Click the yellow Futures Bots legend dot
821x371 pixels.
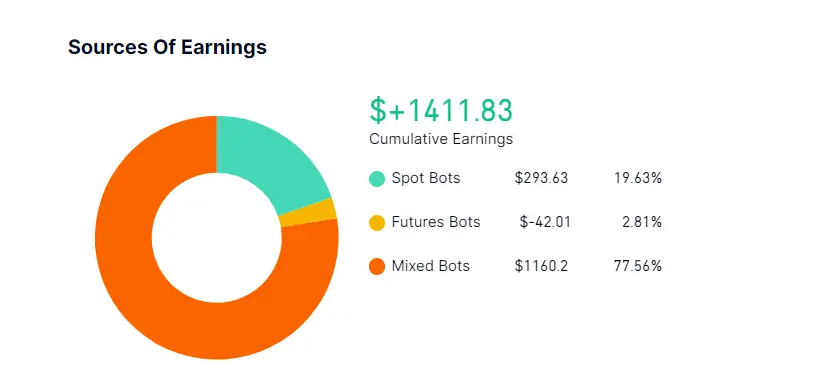(377, 222)
